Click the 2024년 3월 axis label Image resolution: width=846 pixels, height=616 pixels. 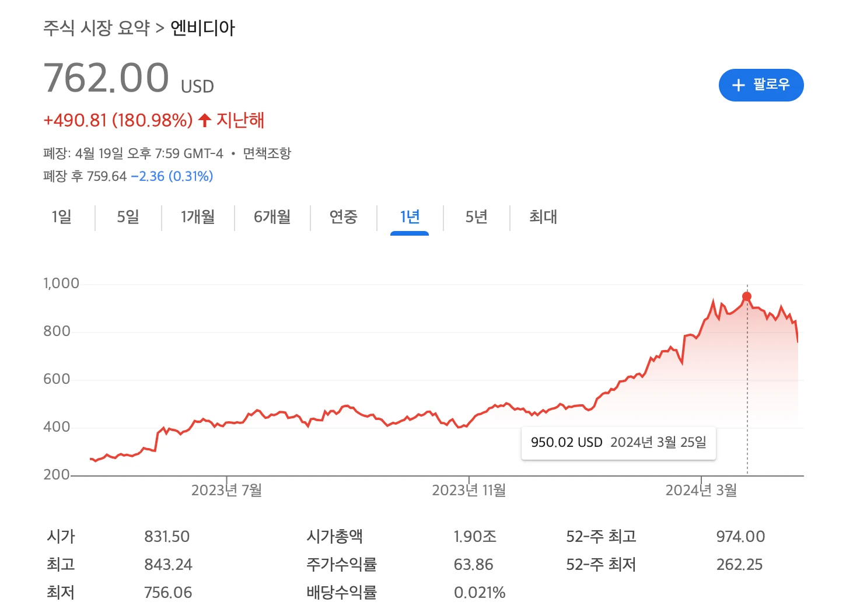(701, 490)
